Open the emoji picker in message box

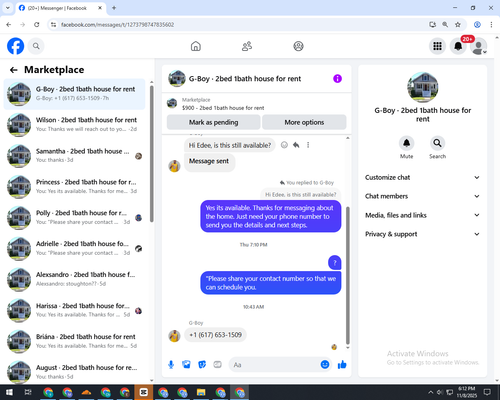[325, 365]
